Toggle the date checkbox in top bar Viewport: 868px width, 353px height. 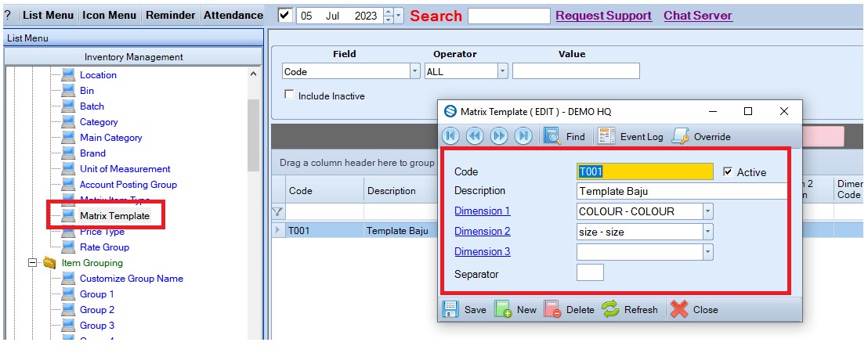coord(285,15)
